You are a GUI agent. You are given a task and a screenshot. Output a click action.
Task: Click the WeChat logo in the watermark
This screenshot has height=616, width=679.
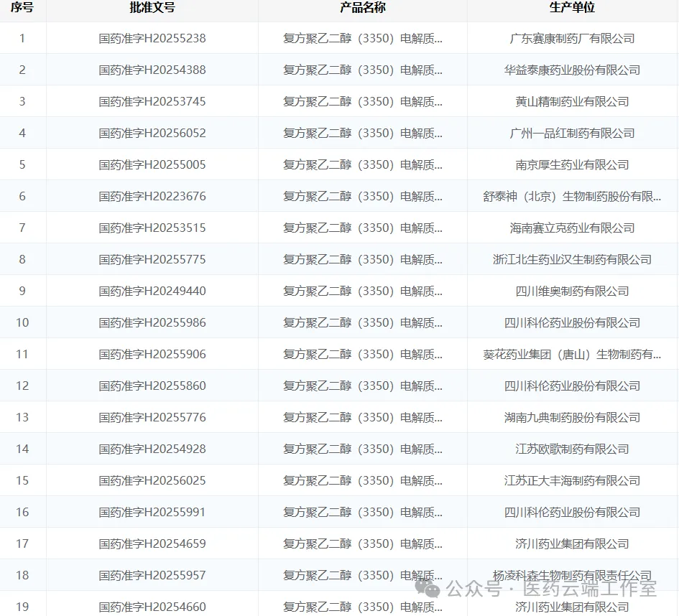[431, 589]
